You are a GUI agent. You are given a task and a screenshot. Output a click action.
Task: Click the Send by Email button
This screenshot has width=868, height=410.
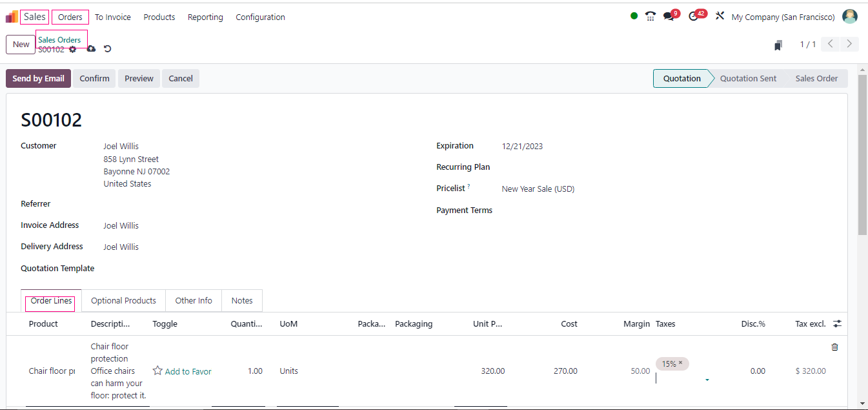(x=38, y=79)
